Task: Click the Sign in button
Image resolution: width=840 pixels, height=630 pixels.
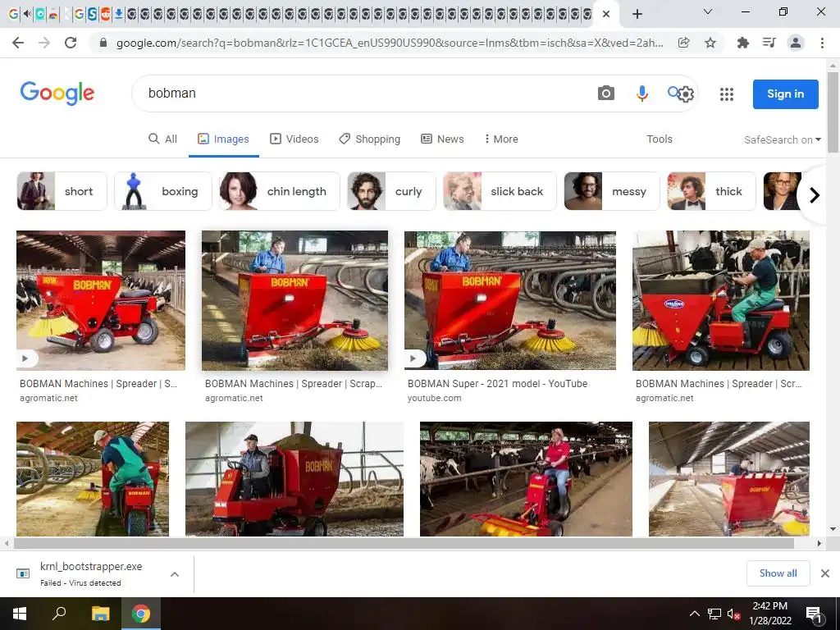Action: (x=785, y=94)
